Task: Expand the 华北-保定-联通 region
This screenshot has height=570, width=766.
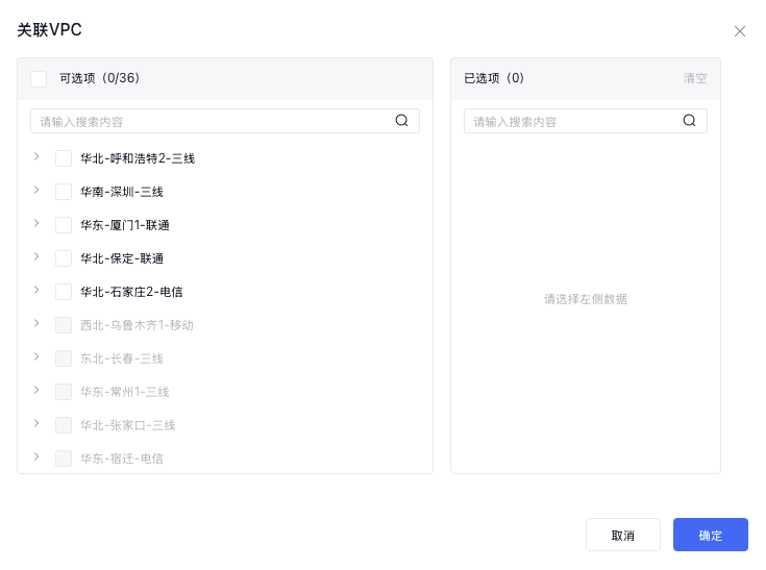Action: [x=37, y=257]
